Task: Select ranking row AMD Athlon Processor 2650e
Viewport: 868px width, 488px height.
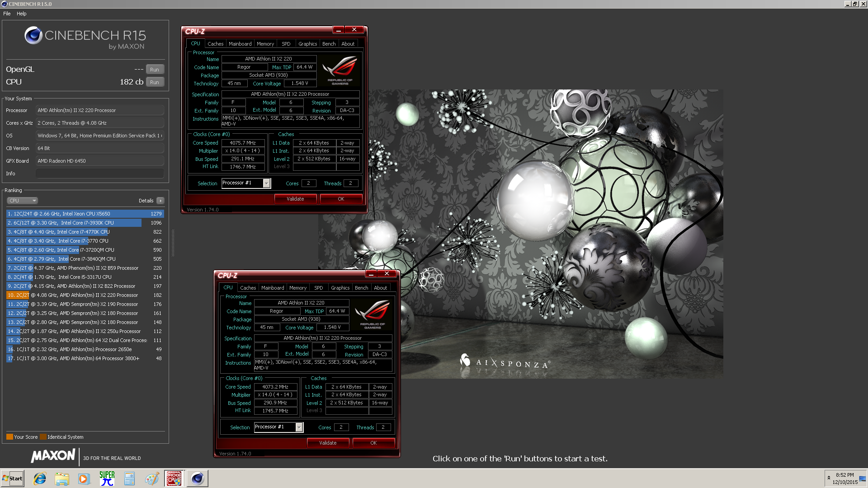Action: (85, 349)
